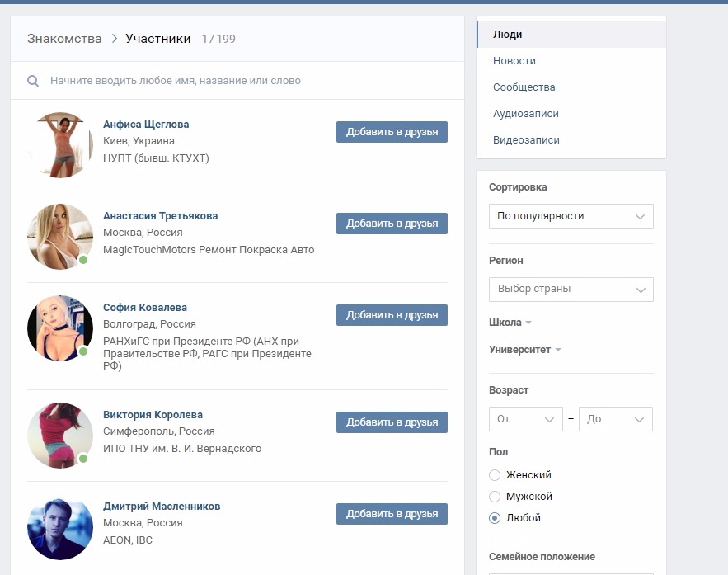
Task: Open the Видеозаписи section
Action: point(526,140)
